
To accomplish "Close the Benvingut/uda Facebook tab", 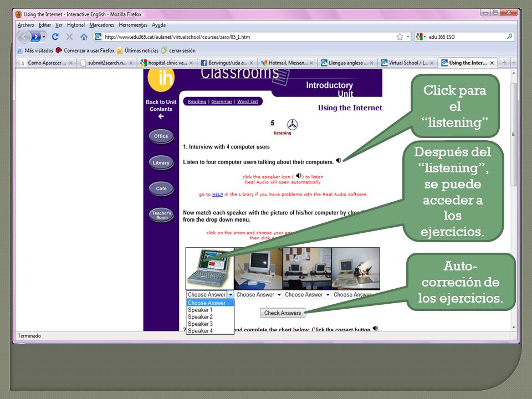I will click(251, 63).
